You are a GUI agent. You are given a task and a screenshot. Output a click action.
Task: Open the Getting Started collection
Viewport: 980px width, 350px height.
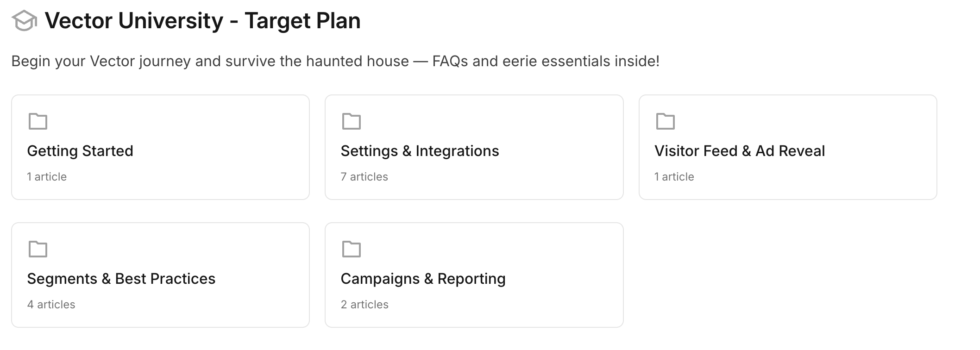coord(80,151)
